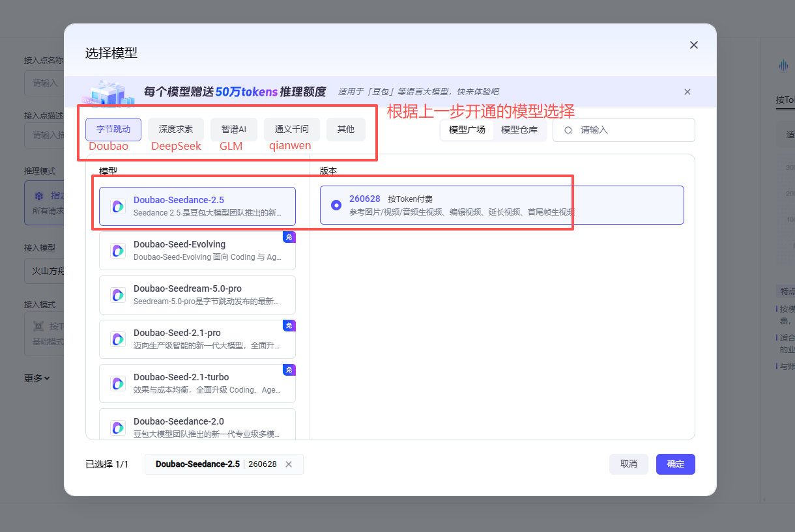
Task: Click the Doubao-Seedream-5.0-pro model logo icon
Action: pyautogui.click(x=118, y=295)
